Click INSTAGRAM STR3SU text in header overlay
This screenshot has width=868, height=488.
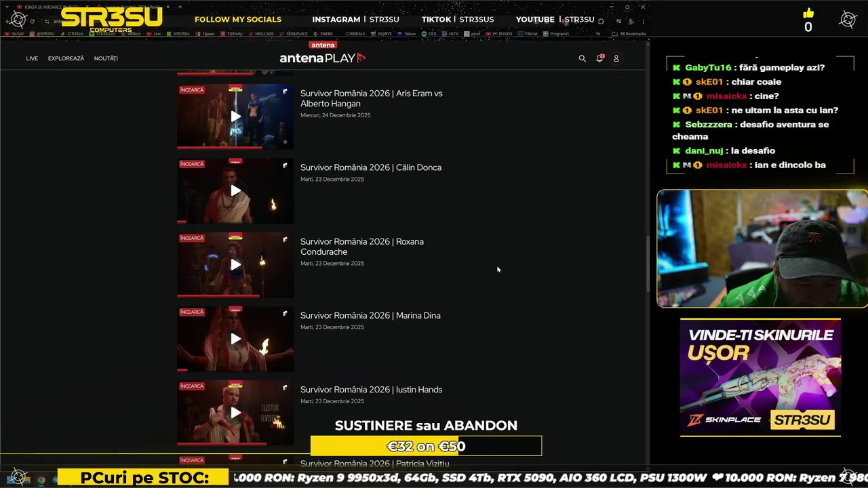(x=355, y=20)
